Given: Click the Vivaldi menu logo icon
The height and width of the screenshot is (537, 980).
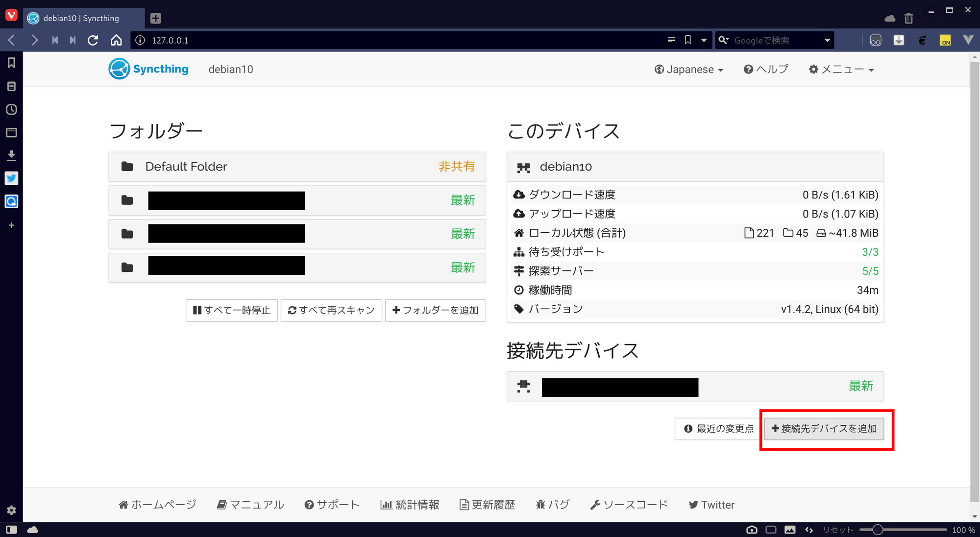Looking at the screenshot, I should 11,15.
